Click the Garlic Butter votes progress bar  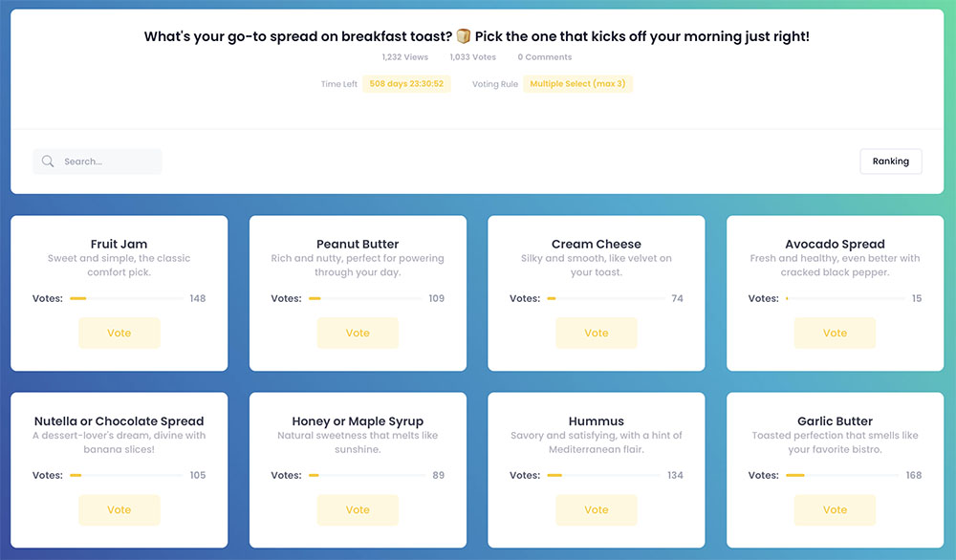coord(842,476)
